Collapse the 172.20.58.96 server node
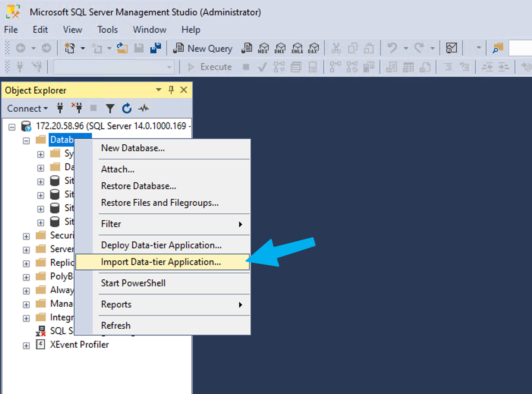This screenshot has height=394, width=532. [12, 127]
